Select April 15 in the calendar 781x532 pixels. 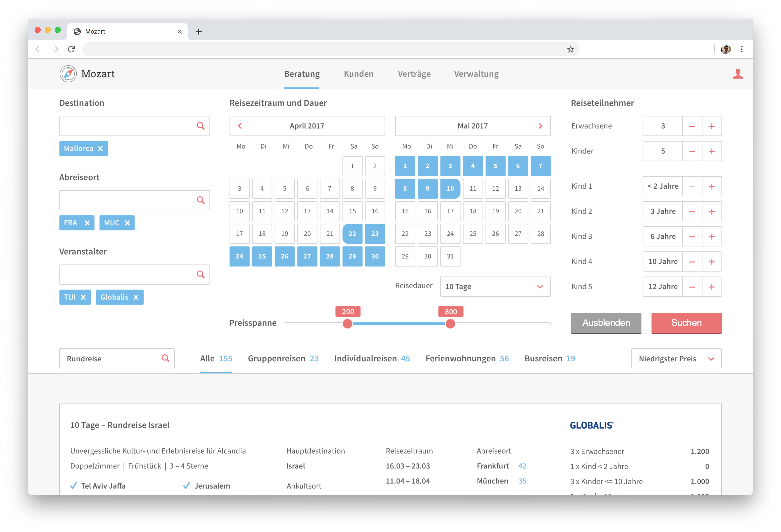pyautogui.click(x=352, y=211)
